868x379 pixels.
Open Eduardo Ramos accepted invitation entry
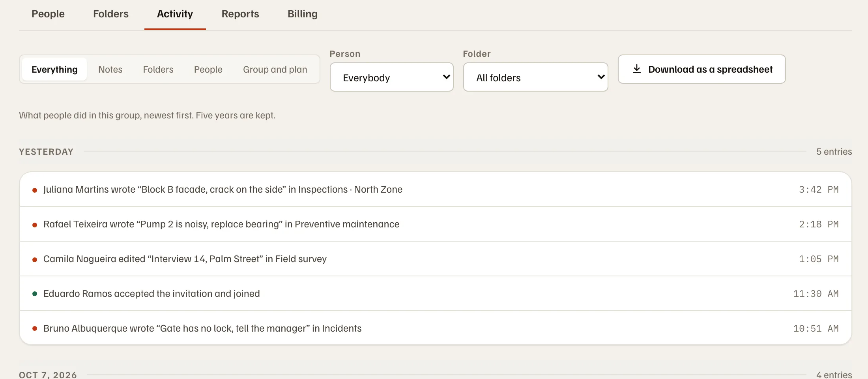(436, 294)
